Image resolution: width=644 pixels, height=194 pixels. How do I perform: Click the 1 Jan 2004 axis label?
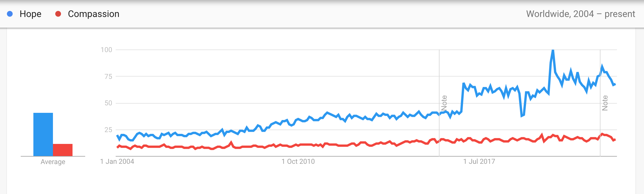point(117,161)
